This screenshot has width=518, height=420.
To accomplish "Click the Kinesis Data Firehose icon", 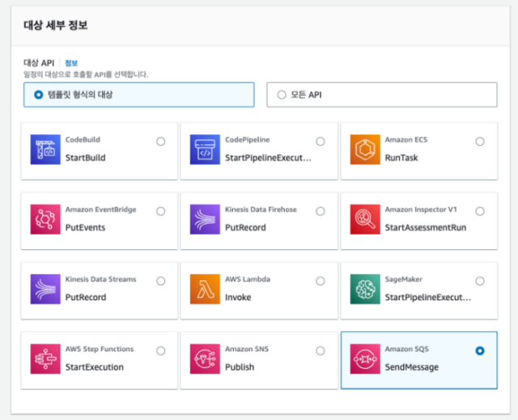I will click(x=205, y=219).
